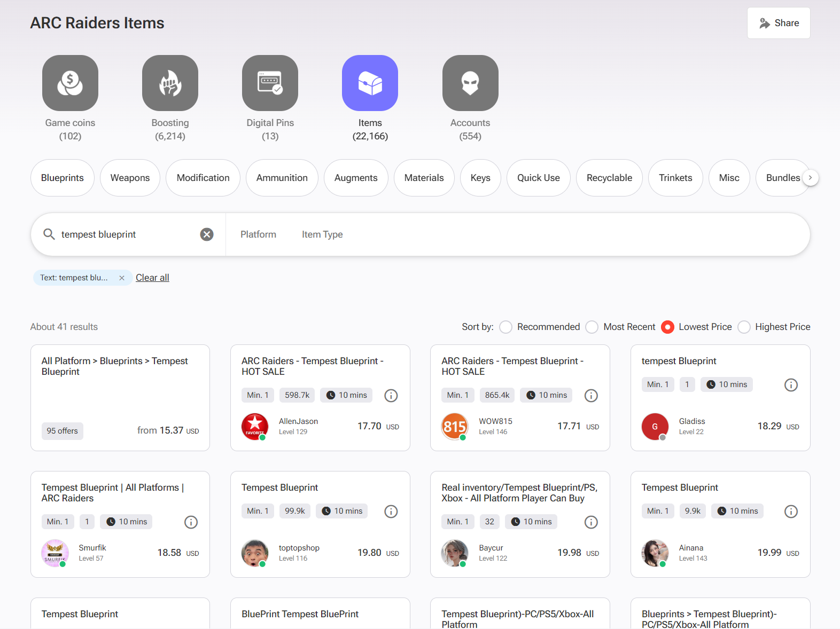Image resolution: width=840 pixels, height=629 pixels.
Task: Open the AllenJason seller name link
Action: (x=298, y=421)
